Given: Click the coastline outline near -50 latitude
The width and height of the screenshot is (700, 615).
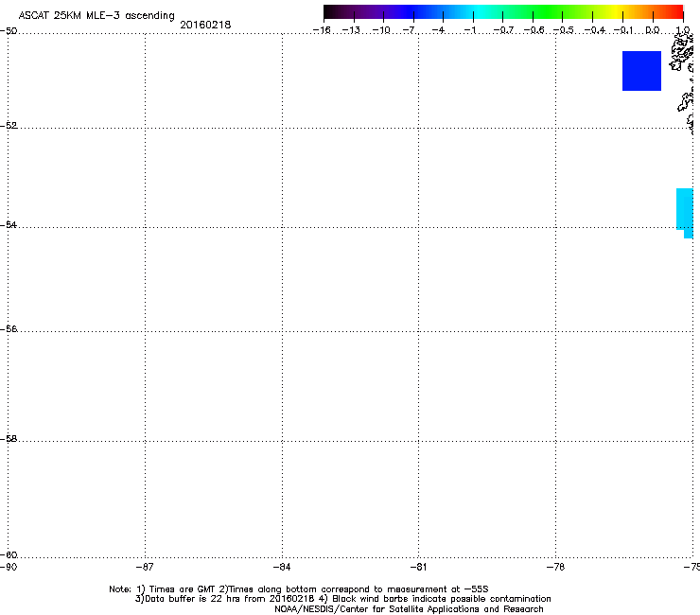Looking at the screenshot, I should tap(682, 51).
